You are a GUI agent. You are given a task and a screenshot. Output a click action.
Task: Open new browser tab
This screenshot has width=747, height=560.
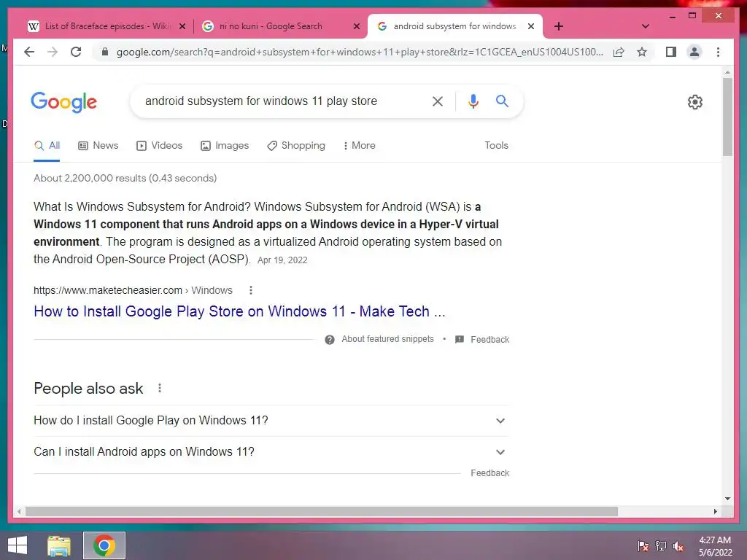point(559,26)
